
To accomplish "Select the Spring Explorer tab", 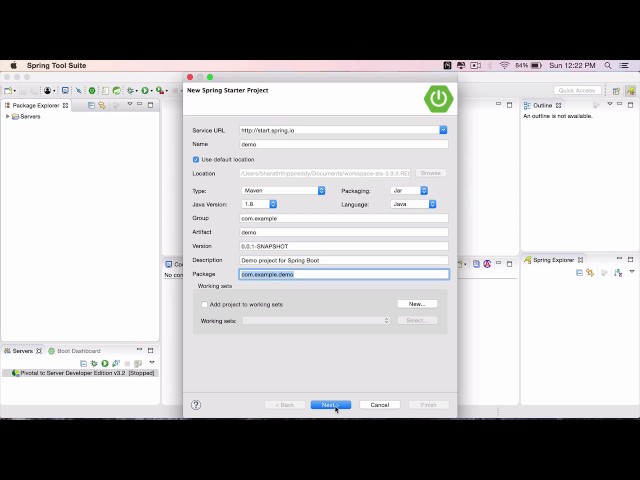I will (553, 260).
